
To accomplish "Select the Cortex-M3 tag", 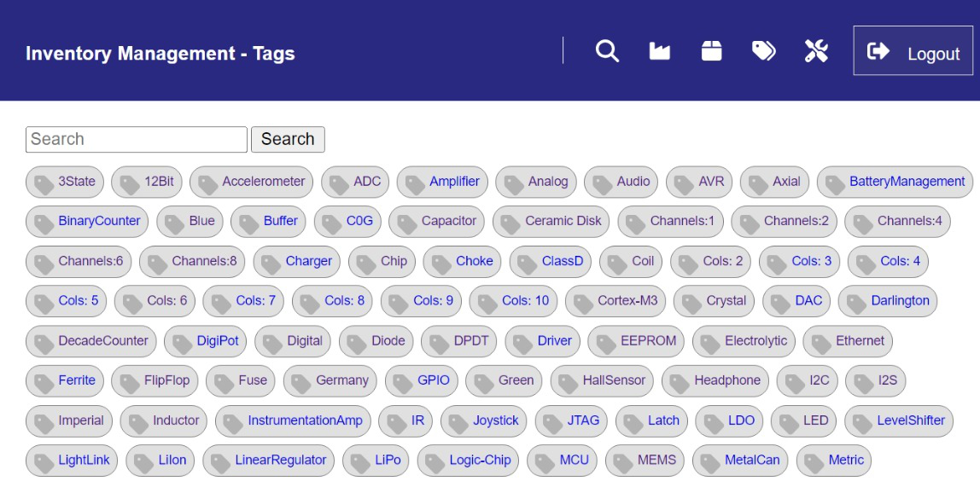I will (x=615, y=301).
